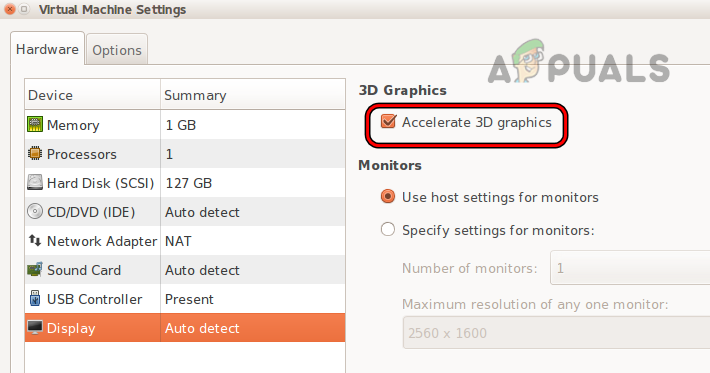The width and height of the screenshot is (710, 373).
Task: Click the Sound Card icon
Action: (x=35, y=269)
